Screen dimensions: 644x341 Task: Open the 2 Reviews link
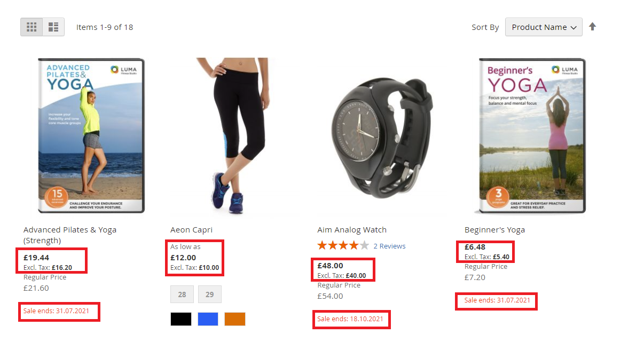pos(389,246)
